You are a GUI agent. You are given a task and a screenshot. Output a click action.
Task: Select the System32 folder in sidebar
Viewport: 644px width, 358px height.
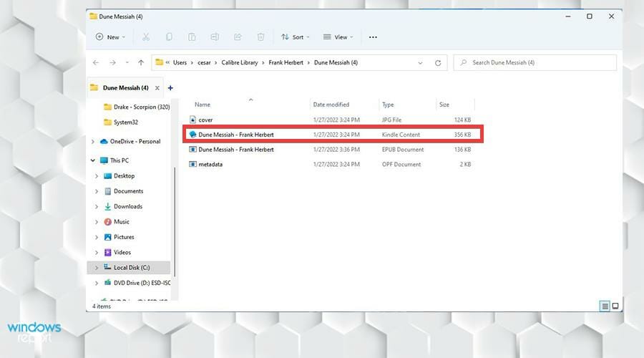point(126,122)
